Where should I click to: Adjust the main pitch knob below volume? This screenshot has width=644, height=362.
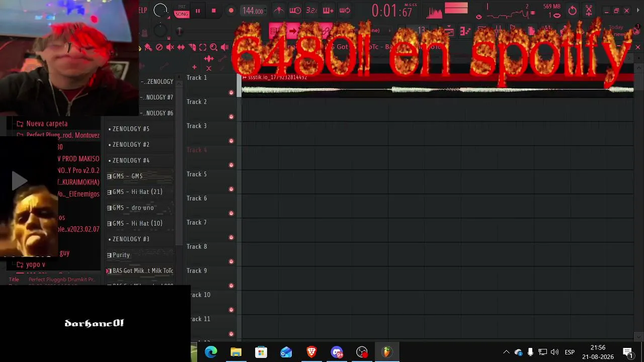[x=160, y=31]
